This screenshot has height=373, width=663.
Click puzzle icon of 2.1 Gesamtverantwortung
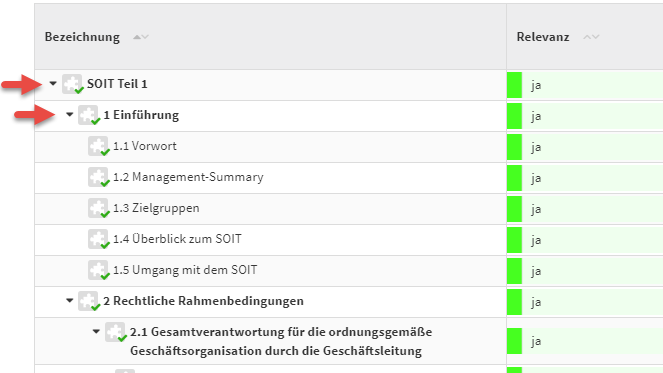point(115,332)
